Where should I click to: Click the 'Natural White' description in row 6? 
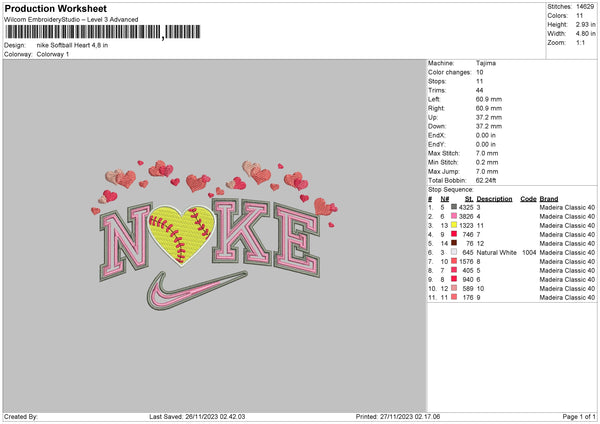tap(496, 252)
